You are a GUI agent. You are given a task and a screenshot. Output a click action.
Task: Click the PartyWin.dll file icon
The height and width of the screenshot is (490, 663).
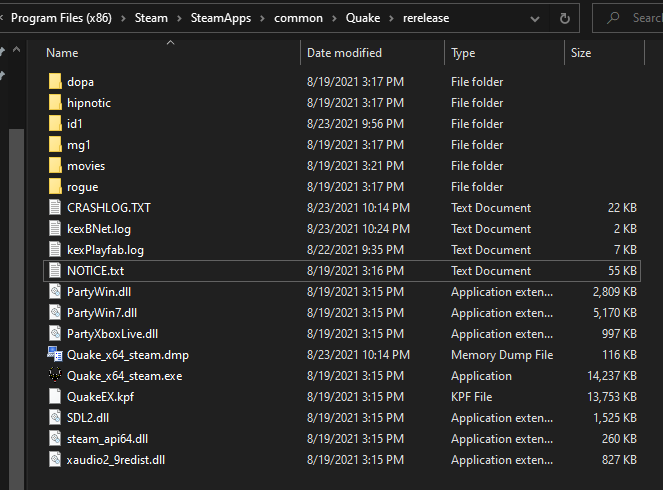click(x=55, y=292)
